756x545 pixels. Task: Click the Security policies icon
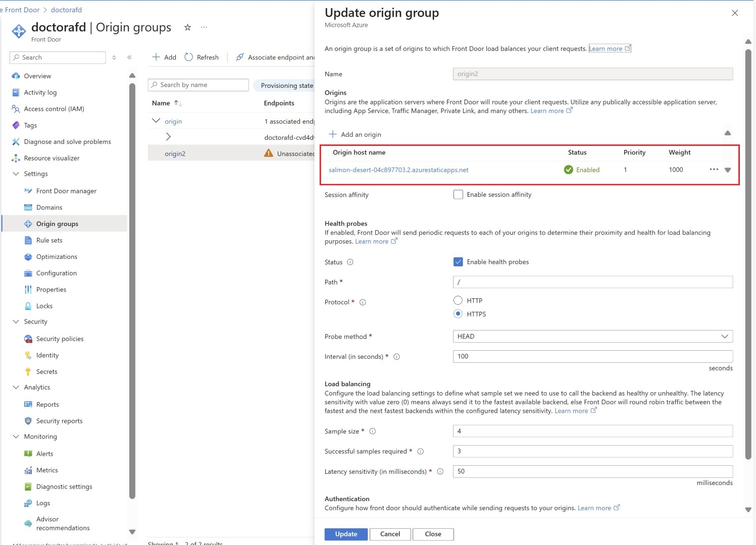point(28,339)
